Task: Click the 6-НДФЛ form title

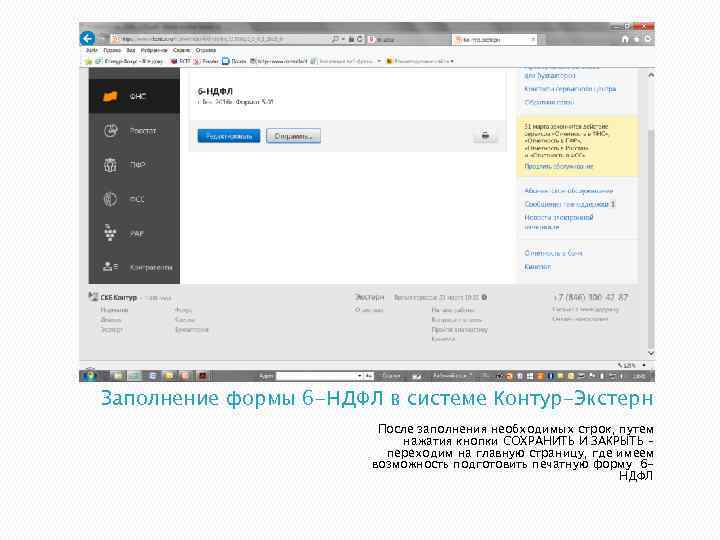Action: [215, 91]
